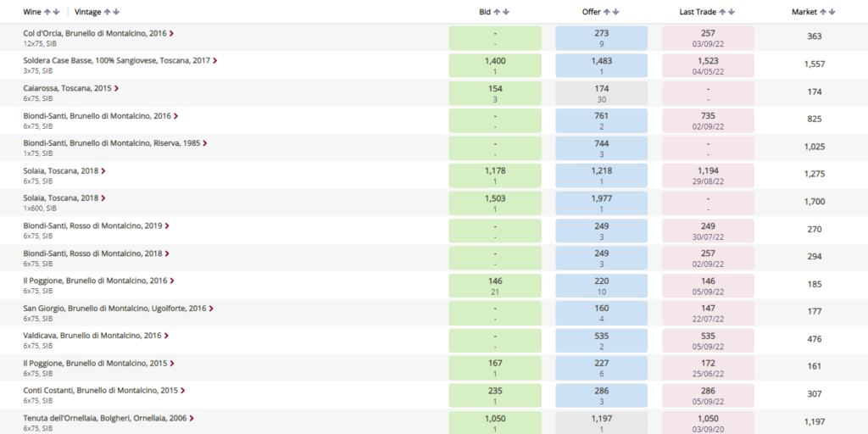This screenshot has height=434, width=868.
Task: Open Biondi-Santi Riserva 1985 wine link
Action: (112, 143)
